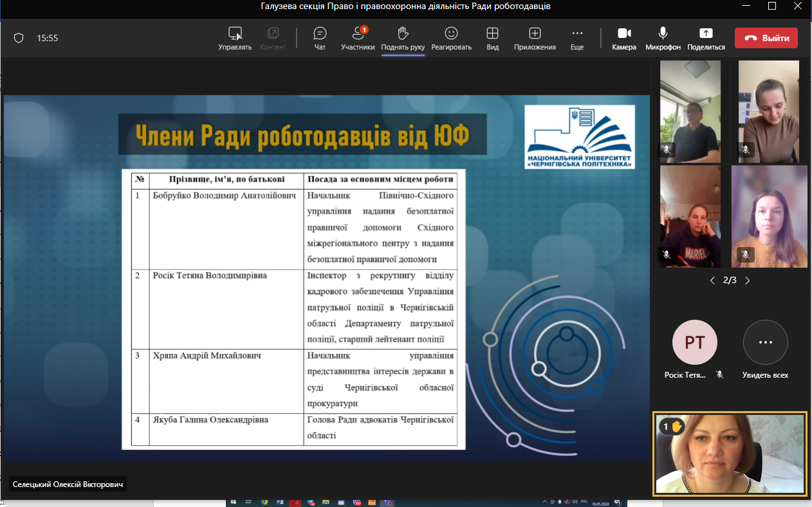Toggle the Микрофон microphone mute
812x507 pixels.
click(663, 38)
